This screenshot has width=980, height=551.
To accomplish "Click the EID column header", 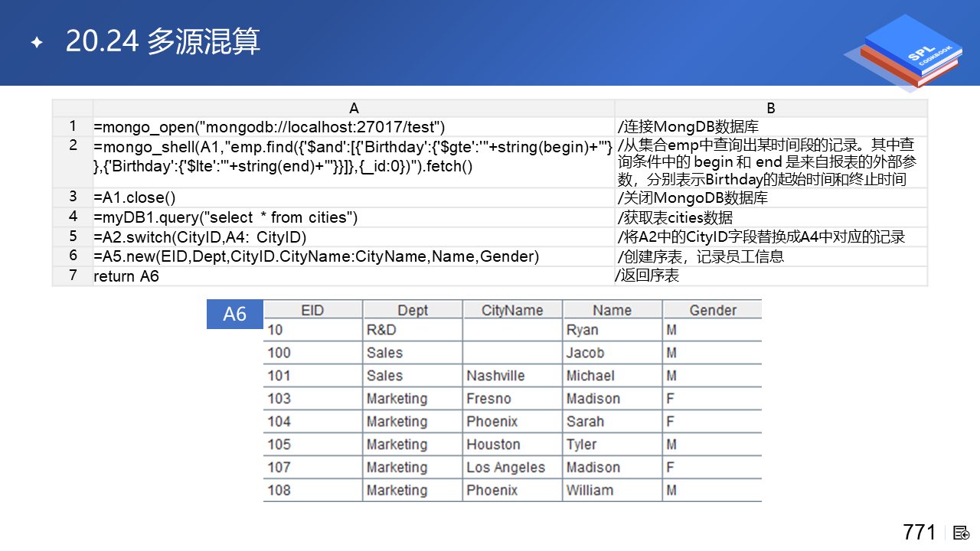I will (313, 310).
